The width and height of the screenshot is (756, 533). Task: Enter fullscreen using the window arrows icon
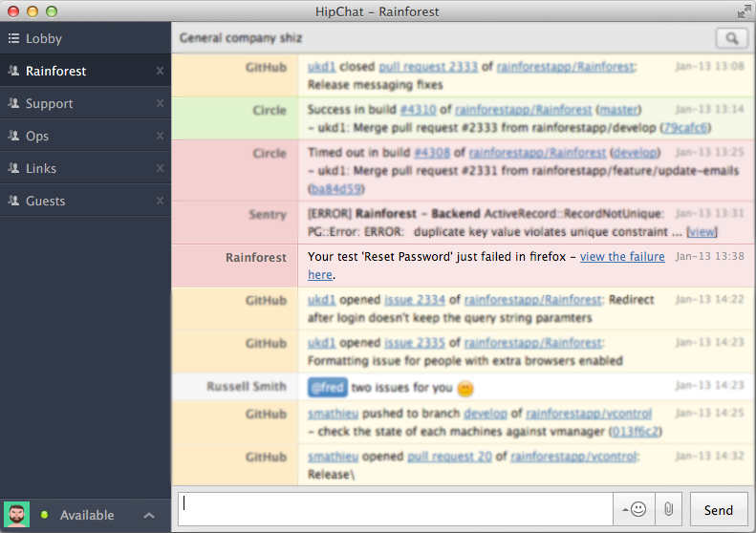pyautogui.click(x=744, y=11)
